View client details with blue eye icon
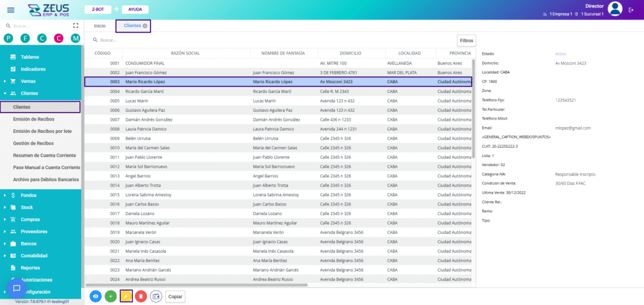 coord(96,296)
